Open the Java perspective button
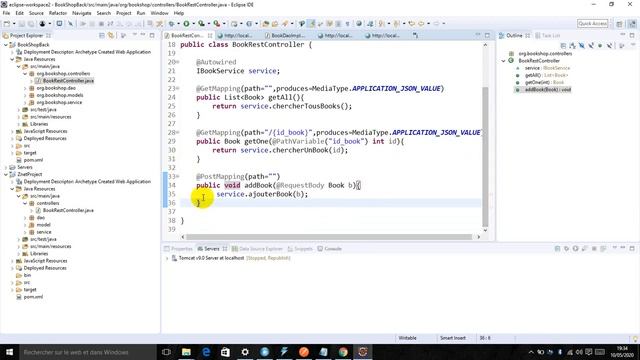This screenshot has width=640, height=360. point(632,24)
